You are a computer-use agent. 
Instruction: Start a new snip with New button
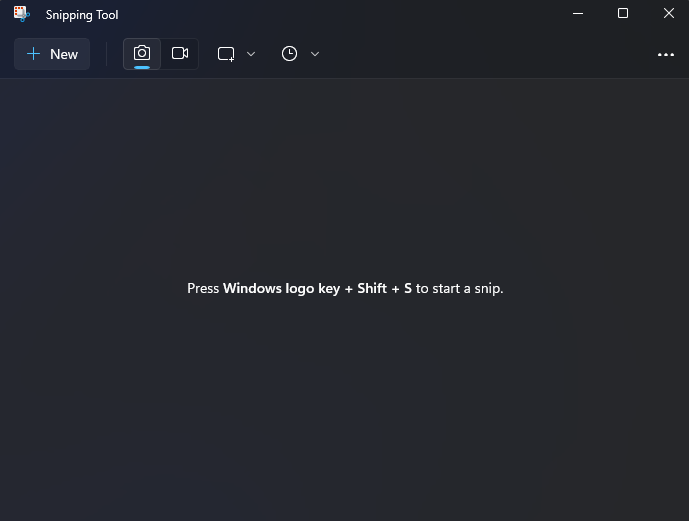(52, 54)
